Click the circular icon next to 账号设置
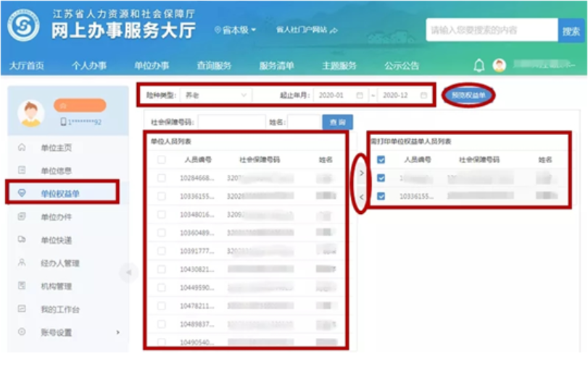 pos(22,331)
